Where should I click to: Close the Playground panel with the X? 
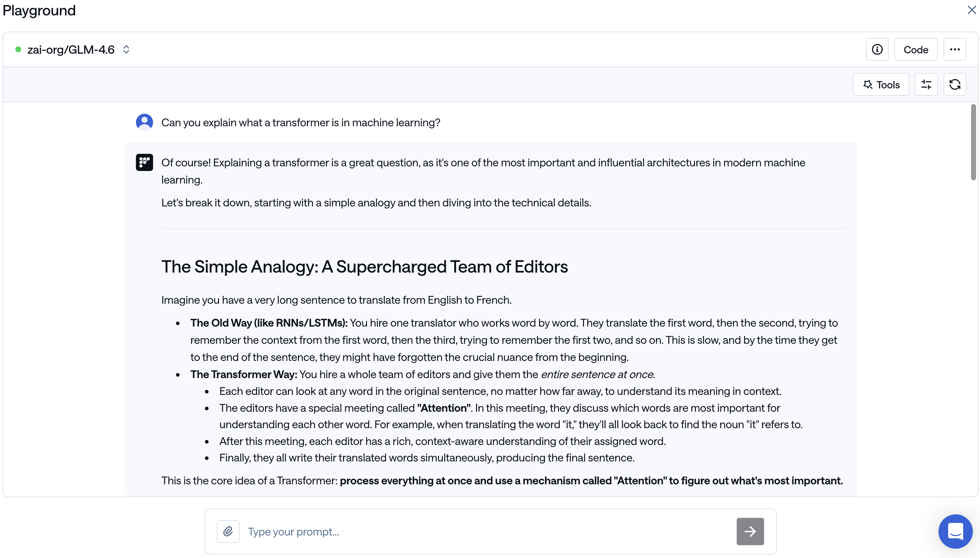pos(971,10)
